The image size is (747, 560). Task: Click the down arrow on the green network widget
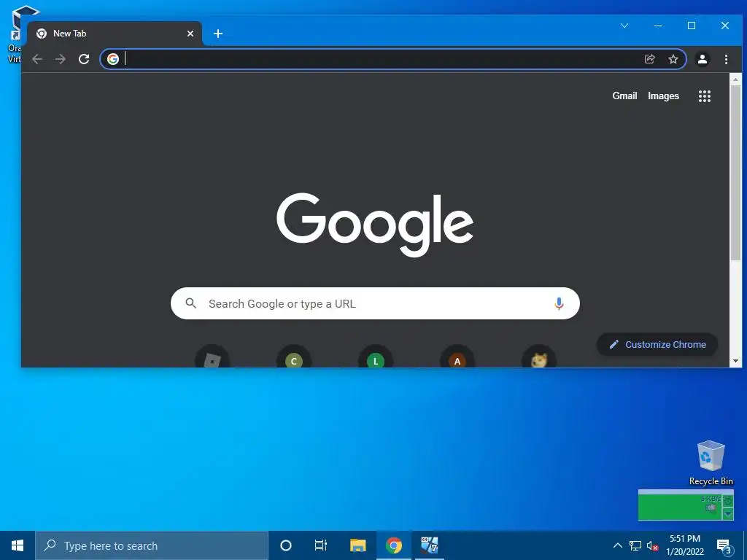(x=728, y=514)
